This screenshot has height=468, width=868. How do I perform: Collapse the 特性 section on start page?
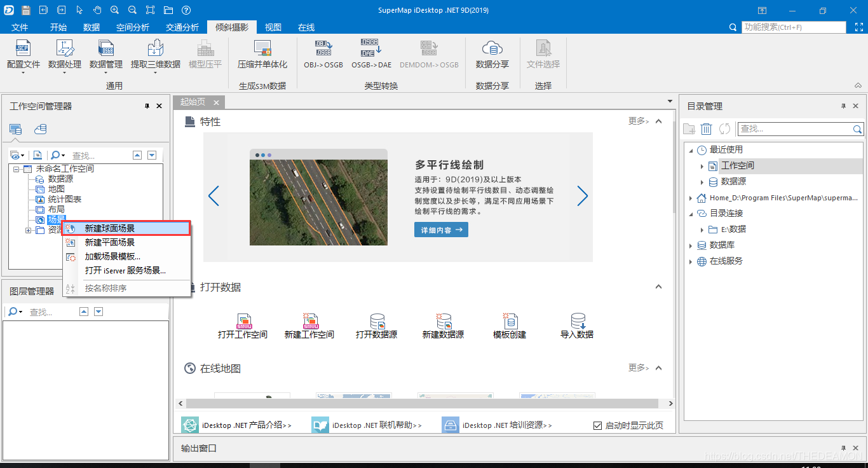[658, 121]
